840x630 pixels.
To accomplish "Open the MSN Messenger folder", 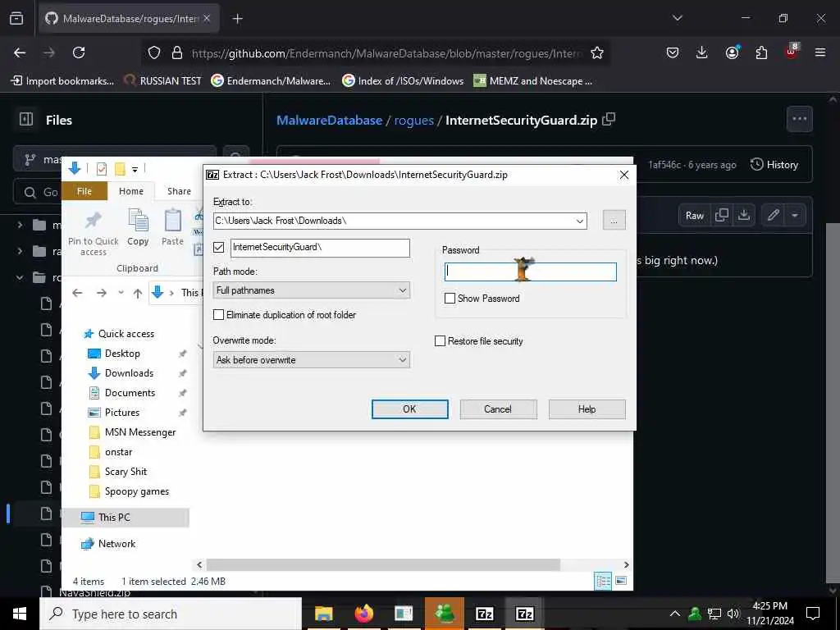I will tap(139, 432).
